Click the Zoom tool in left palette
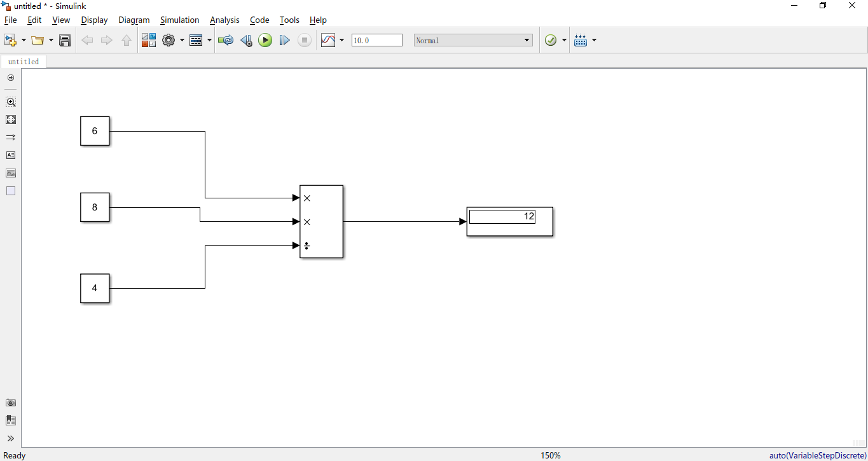The width and height of the screenshot is (868, 461). 11,102
